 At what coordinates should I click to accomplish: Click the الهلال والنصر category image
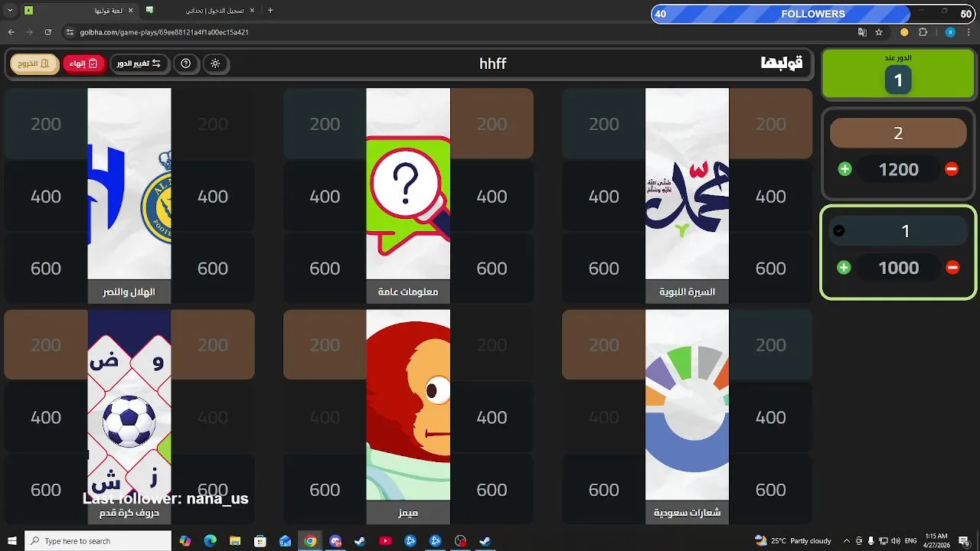[129, 184]
